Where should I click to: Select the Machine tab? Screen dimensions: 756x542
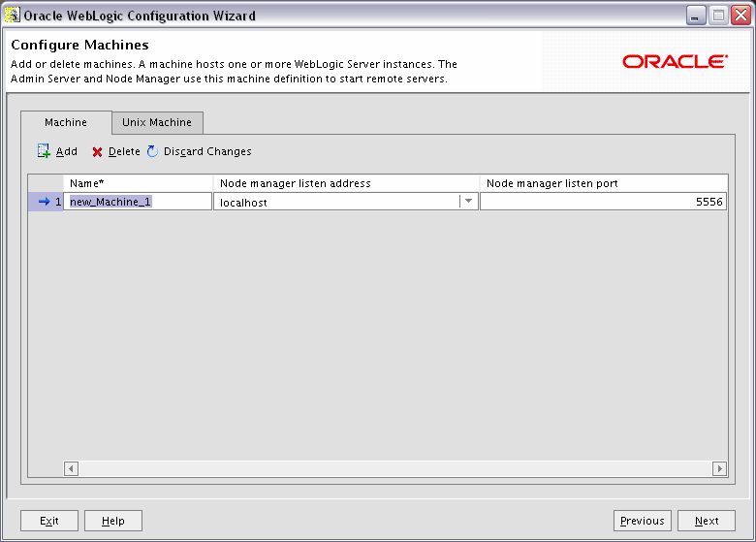pos(66,122)
